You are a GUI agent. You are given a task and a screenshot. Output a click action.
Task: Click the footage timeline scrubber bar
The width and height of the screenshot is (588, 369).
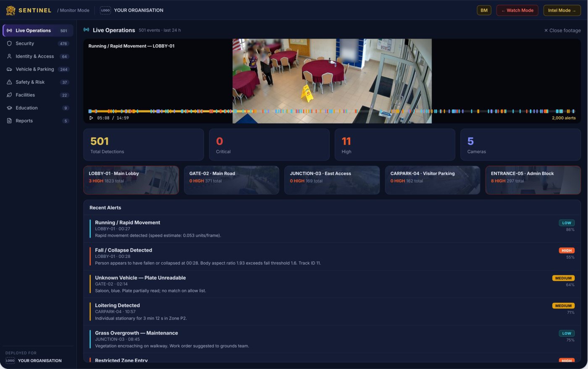(332, 111)
